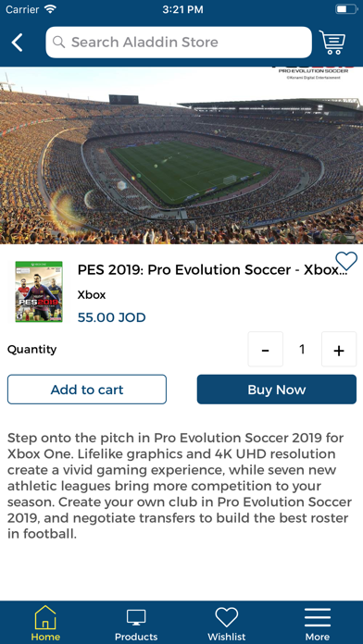363x644 pixels.
Task: Open the Products monitor icon
Action: pos(136,617)
